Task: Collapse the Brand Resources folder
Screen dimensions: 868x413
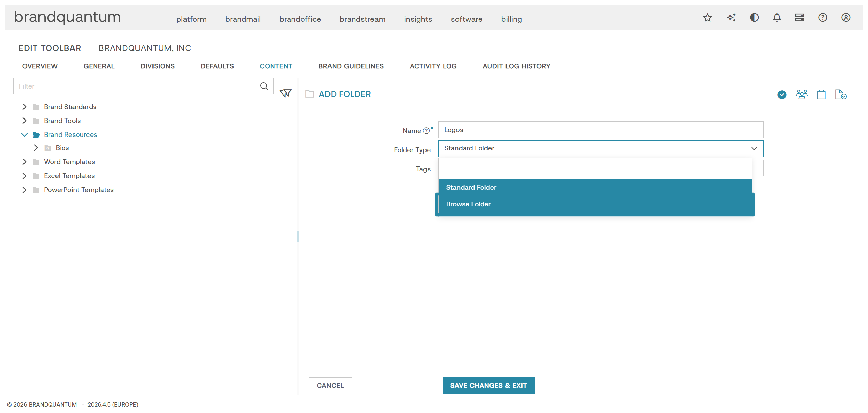Action: click(24, 134)
